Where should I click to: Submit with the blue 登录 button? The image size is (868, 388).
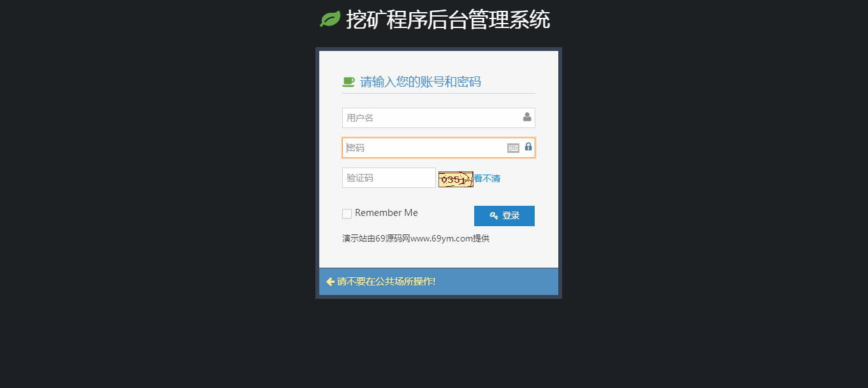(x=504, y=216)
